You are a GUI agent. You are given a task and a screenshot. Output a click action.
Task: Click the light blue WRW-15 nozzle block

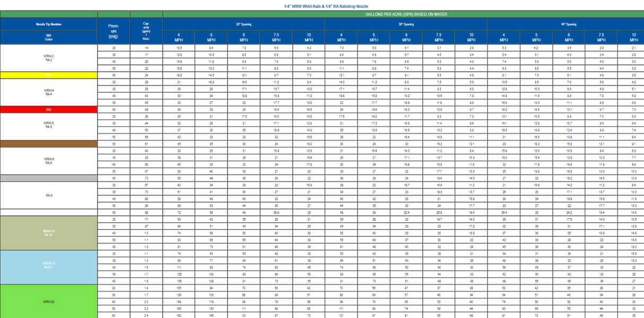[x=48, y=267]
